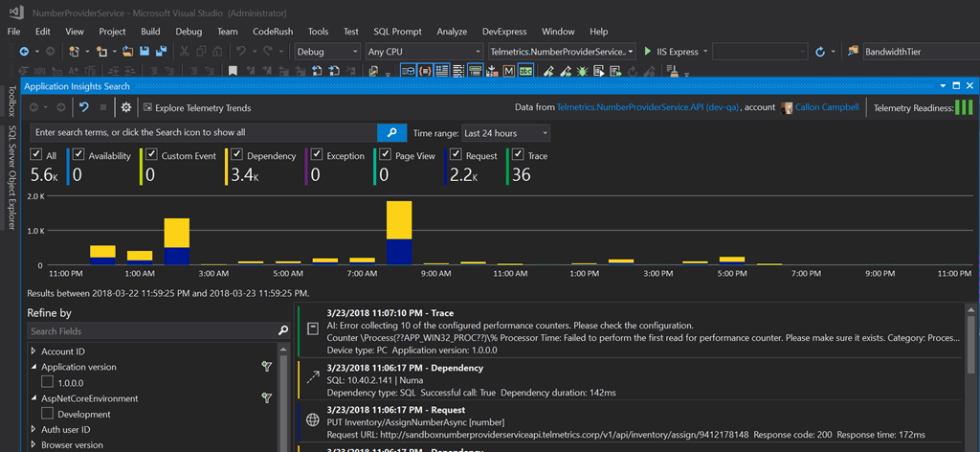Open the CodeRush menu
Screen dimensions: 980x452
[x=273, y=32]
